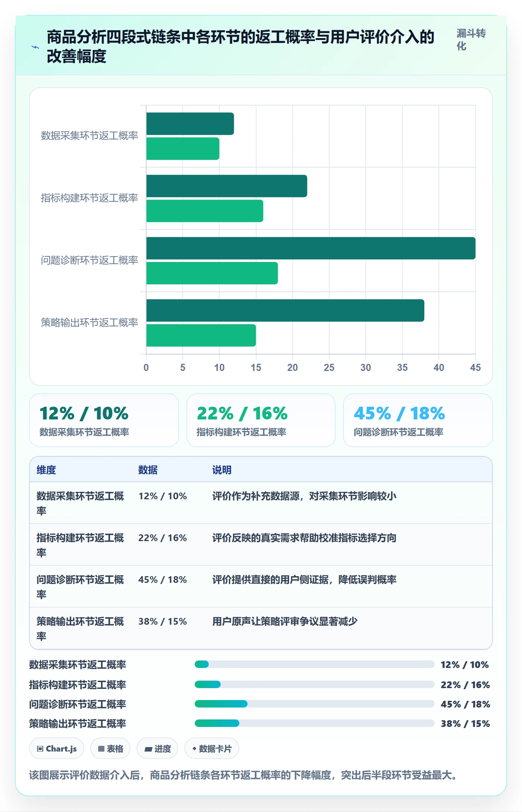Click the 策略输出环节返工概率 progress bar
Image resolution: width=522 pixels, height=812 pixels.
coord(314,723)
